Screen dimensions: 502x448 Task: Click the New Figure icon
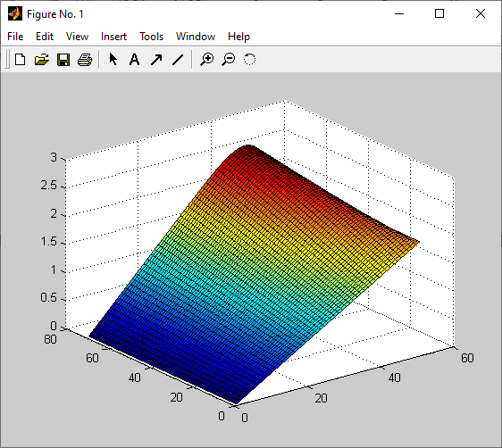pos(21,60)
